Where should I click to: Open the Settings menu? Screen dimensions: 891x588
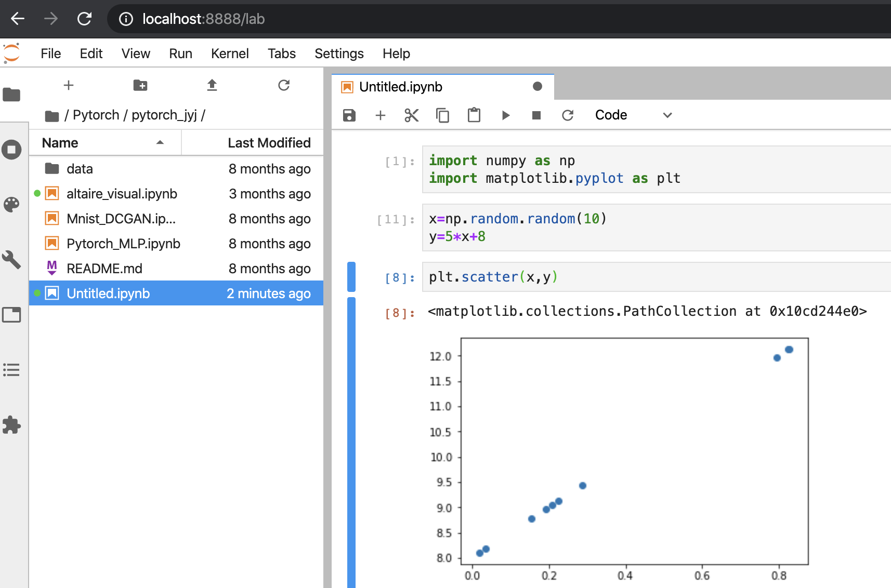[339, 54]
